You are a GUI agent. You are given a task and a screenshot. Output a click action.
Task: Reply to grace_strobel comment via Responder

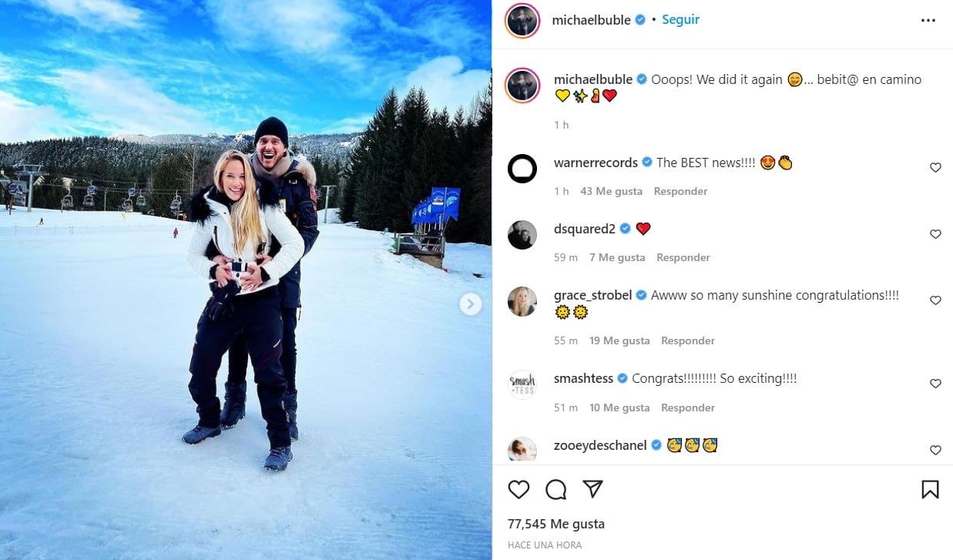[x=688, y=340]
